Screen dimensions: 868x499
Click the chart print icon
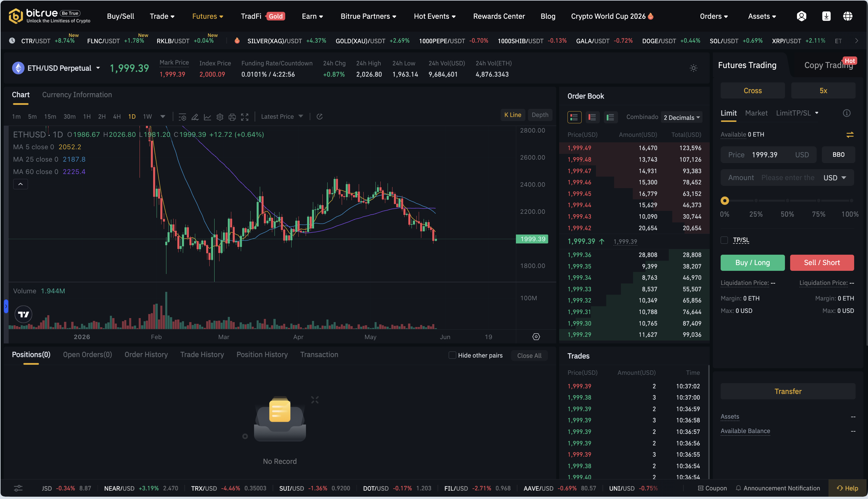[x=232, y=117]
